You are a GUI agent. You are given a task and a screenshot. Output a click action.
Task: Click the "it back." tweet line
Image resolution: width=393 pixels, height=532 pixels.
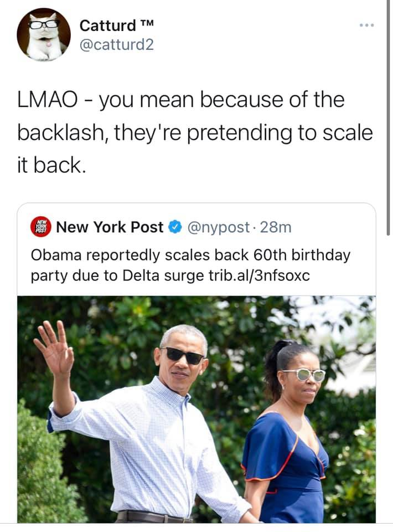click(51, 165)
